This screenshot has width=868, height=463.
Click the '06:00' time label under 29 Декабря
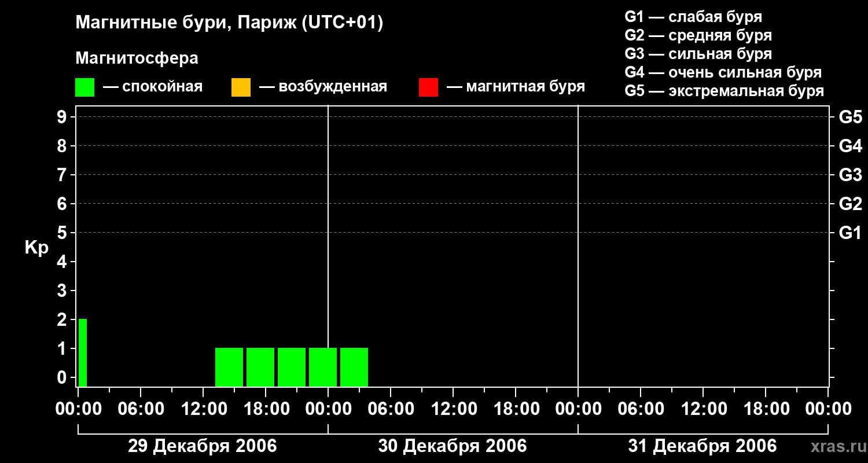[x=141, y=409]
